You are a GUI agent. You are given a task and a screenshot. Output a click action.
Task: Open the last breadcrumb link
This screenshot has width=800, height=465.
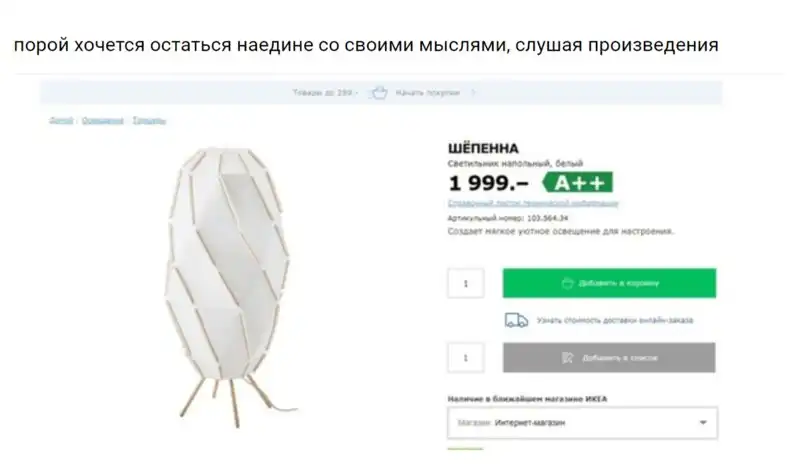tap(149, 120)
